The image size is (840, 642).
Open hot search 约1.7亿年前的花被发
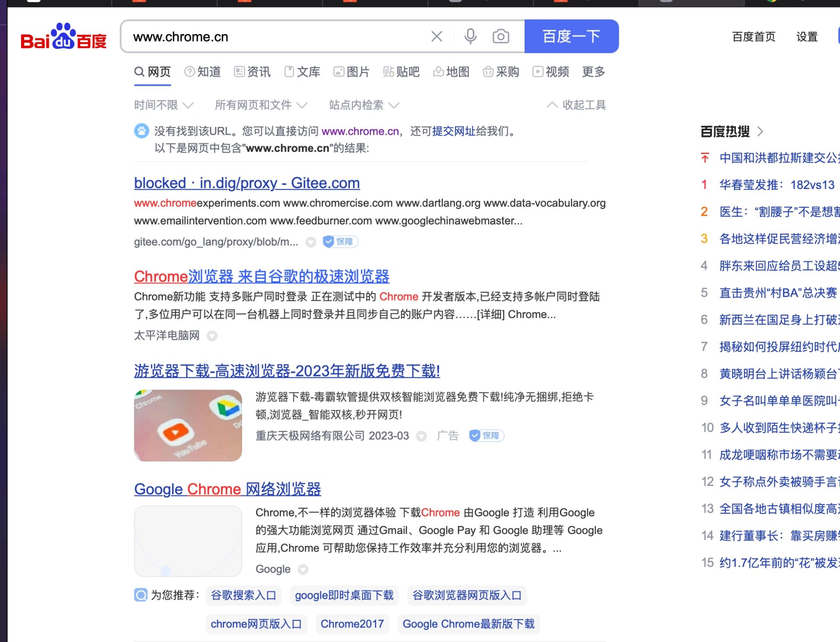(779, 563)
